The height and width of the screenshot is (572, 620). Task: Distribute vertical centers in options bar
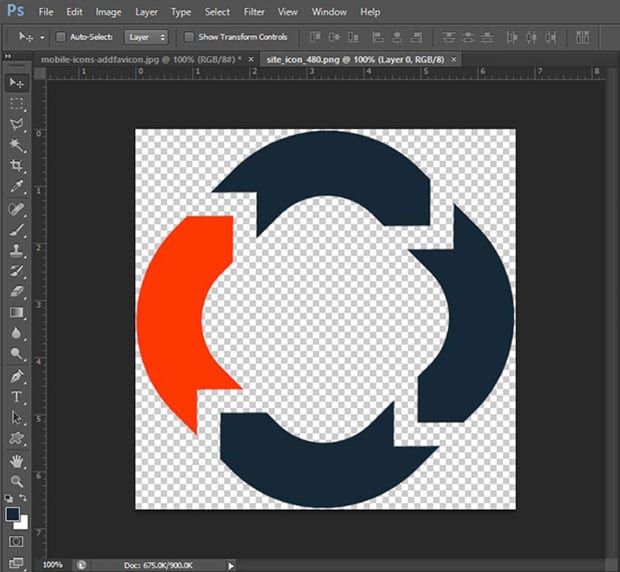pos(468,37)
